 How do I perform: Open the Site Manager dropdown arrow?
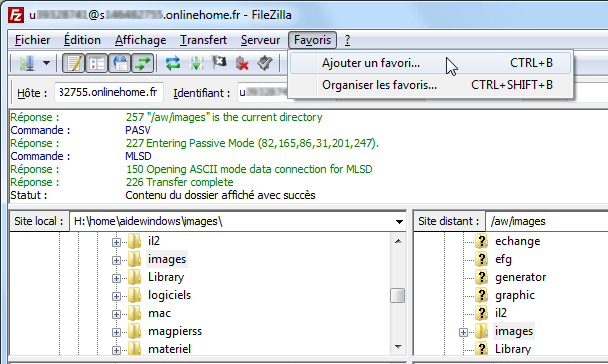tap(46, 63)
